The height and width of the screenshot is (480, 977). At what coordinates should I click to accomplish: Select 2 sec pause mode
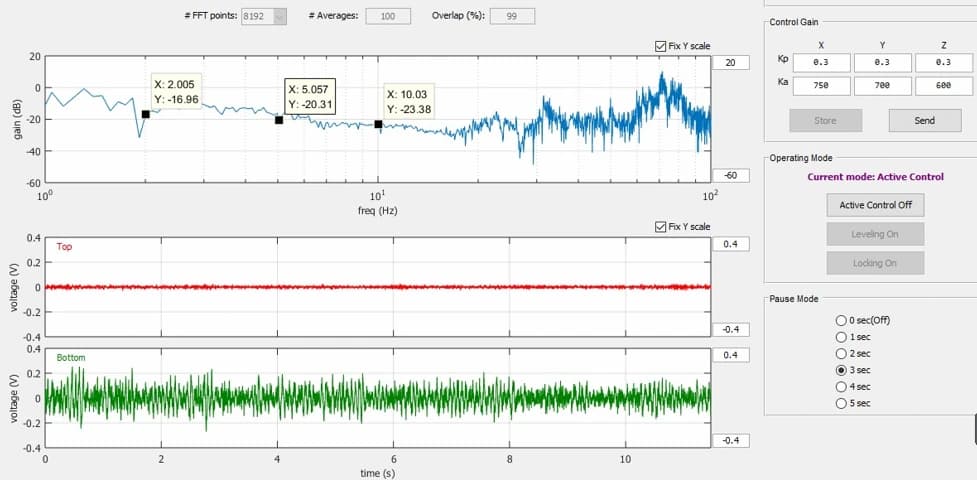tap(841, 353)
